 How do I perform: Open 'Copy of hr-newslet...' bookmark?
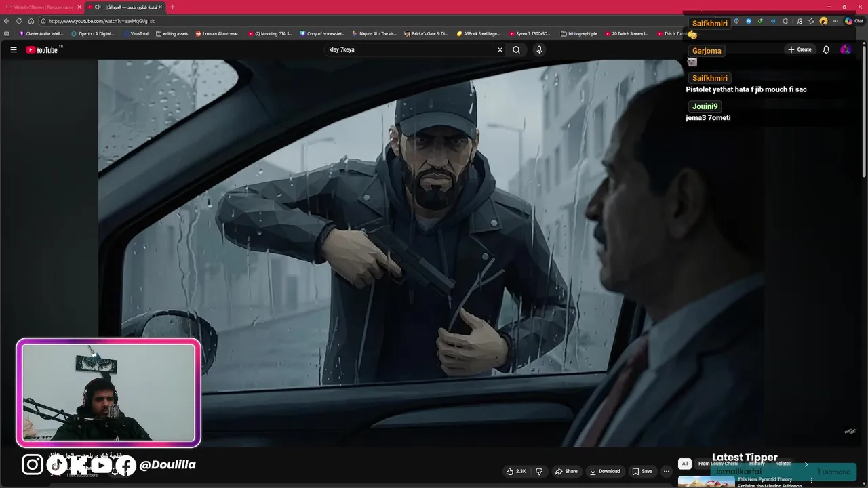(322, 33)
